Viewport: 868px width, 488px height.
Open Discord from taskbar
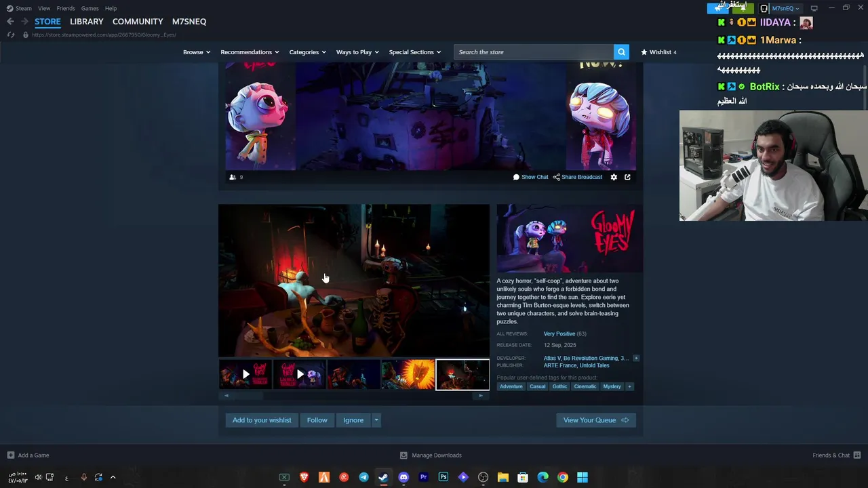403,477
